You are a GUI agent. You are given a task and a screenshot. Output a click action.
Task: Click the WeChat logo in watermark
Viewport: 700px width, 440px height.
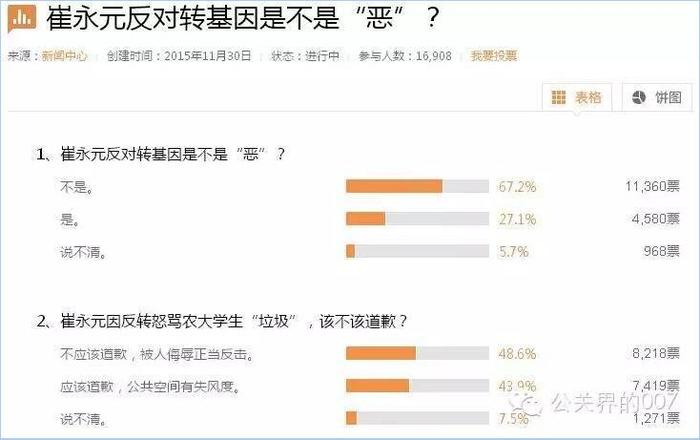[x=527, y=404]
